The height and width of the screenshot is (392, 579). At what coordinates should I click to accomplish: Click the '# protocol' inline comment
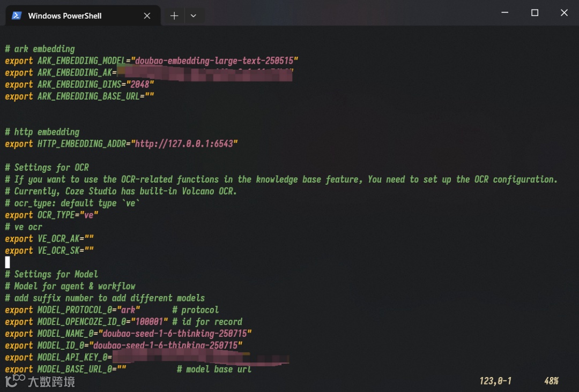(196, 310)
